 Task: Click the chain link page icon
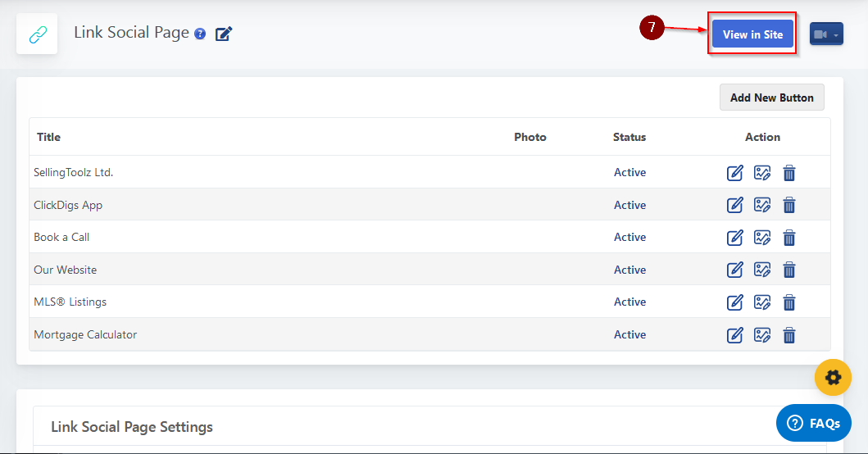coord(37,34)
